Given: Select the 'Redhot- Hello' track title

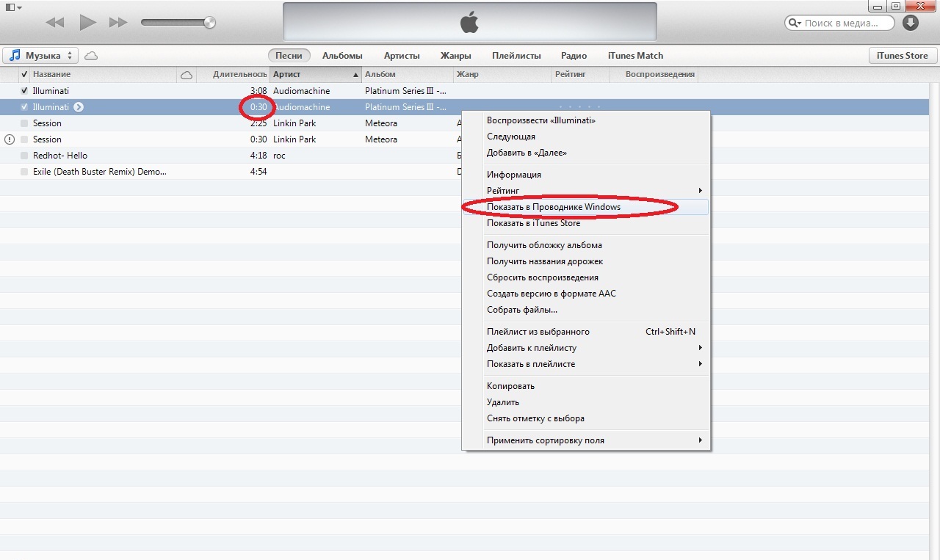Looking at the screenshot, I should tap(60, 156).
